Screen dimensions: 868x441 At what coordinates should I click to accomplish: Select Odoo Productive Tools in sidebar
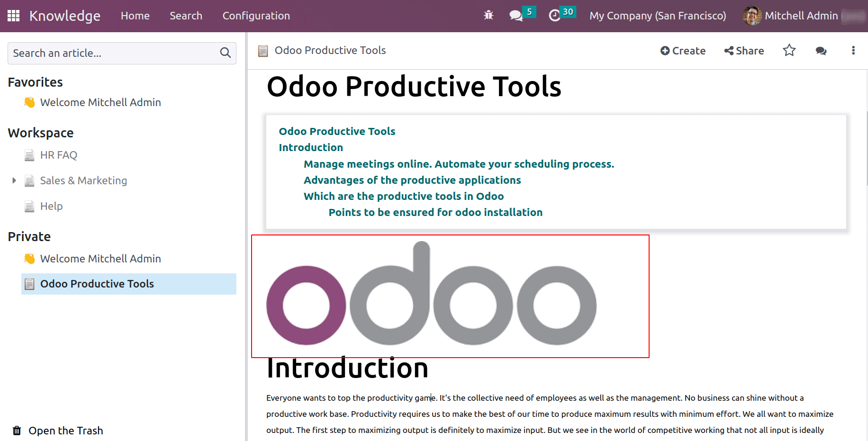129,284
